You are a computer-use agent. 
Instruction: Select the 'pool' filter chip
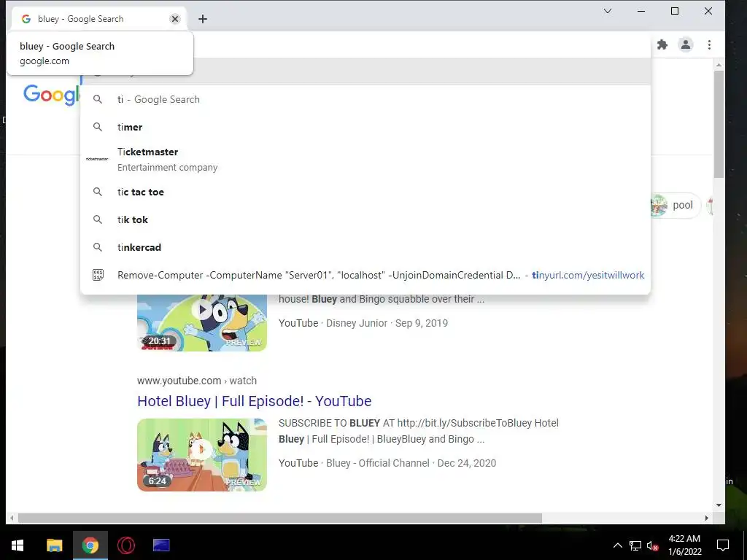point(675,205)
